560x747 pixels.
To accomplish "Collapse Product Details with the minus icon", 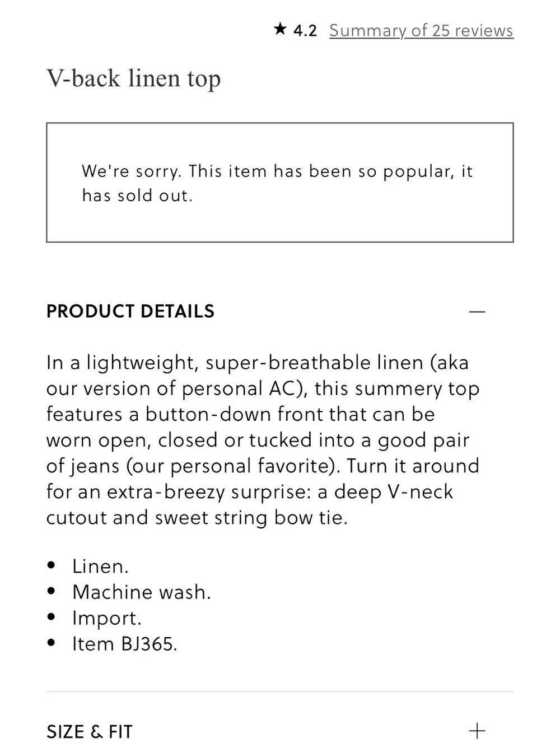I will pyautogui.click(x=477, y=312).
